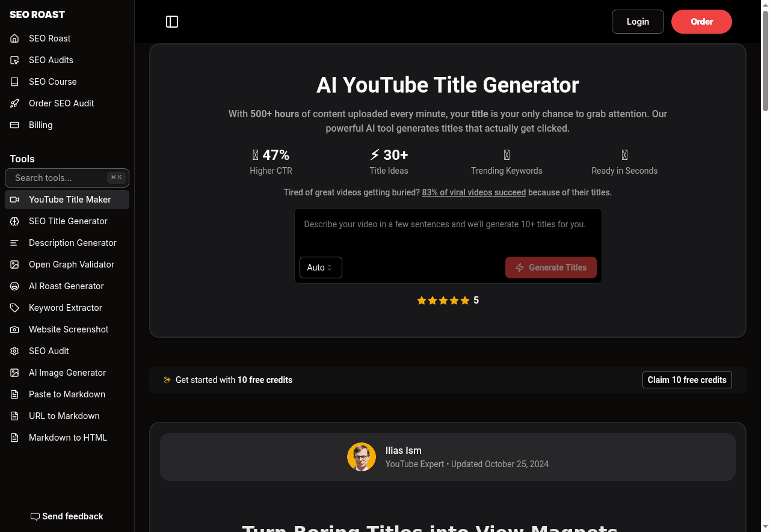770x532 pixels.
Task: Click the fifth rating star
Action: point(464,300)
